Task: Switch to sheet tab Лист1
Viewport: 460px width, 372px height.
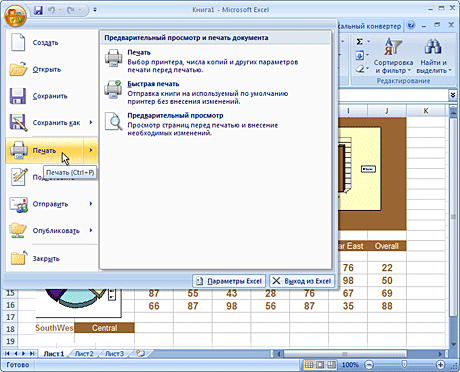Action: tap(54, 354)
